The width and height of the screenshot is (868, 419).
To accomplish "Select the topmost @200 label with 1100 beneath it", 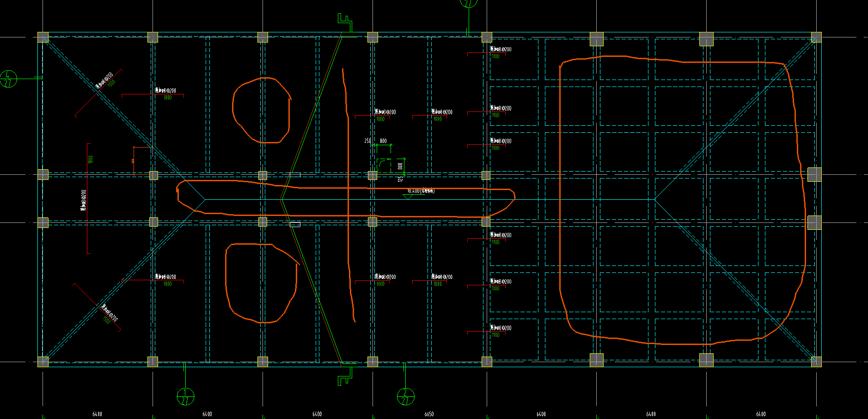I will pos(501,49).
